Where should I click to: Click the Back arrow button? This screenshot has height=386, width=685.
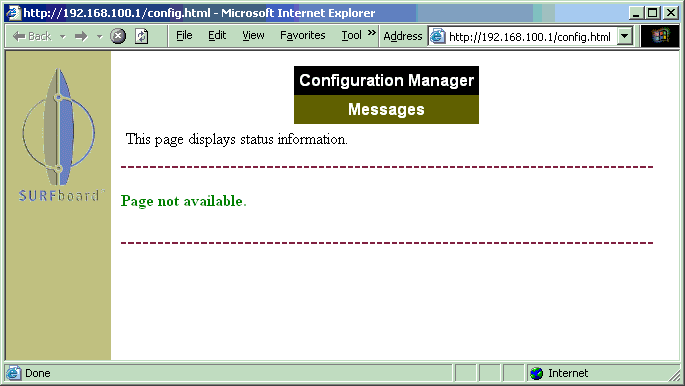pyautogui.click(x=32, y=36)
